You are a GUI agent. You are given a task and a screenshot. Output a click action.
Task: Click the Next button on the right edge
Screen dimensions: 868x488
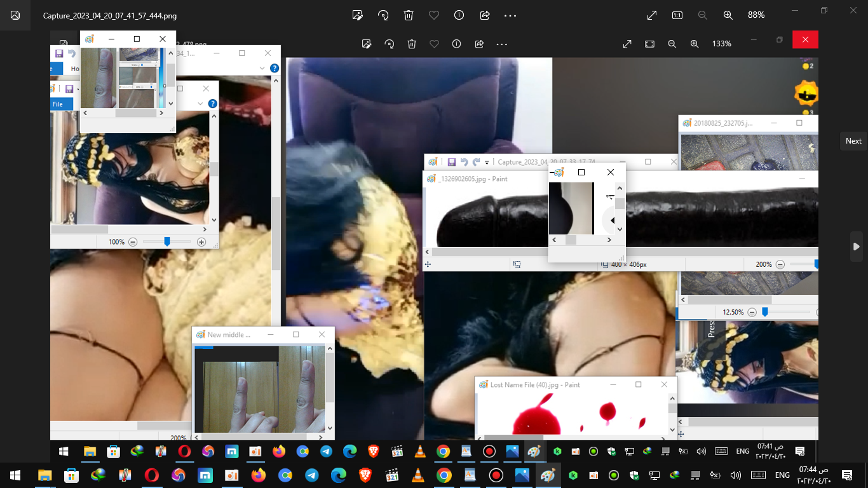[x=853, y=140]
